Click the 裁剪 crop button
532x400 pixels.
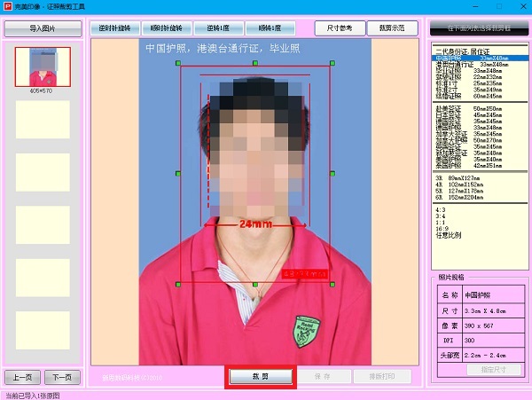(260, 376)
